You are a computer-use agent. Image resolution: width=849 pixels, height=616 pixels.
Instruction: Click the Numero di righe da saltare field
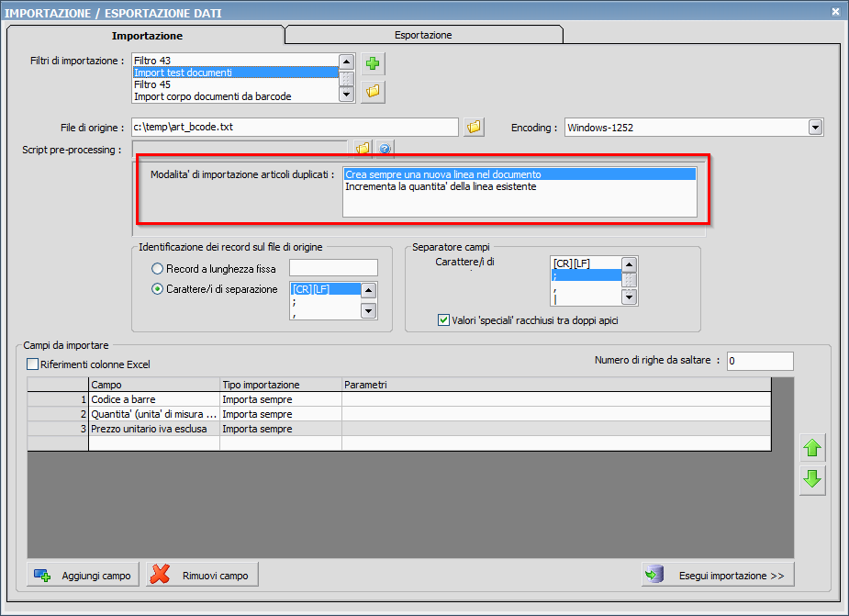click(x=760, y=361)
